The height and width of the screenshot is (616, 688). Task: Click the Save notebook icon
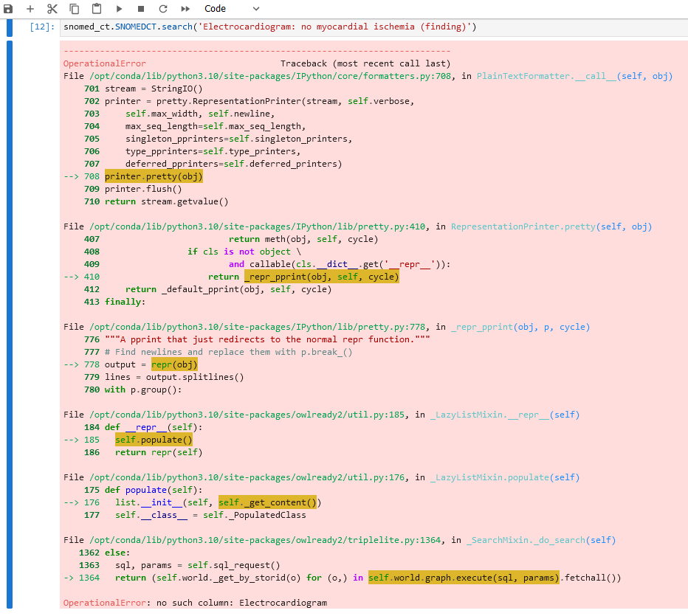(x=8, y=9)
